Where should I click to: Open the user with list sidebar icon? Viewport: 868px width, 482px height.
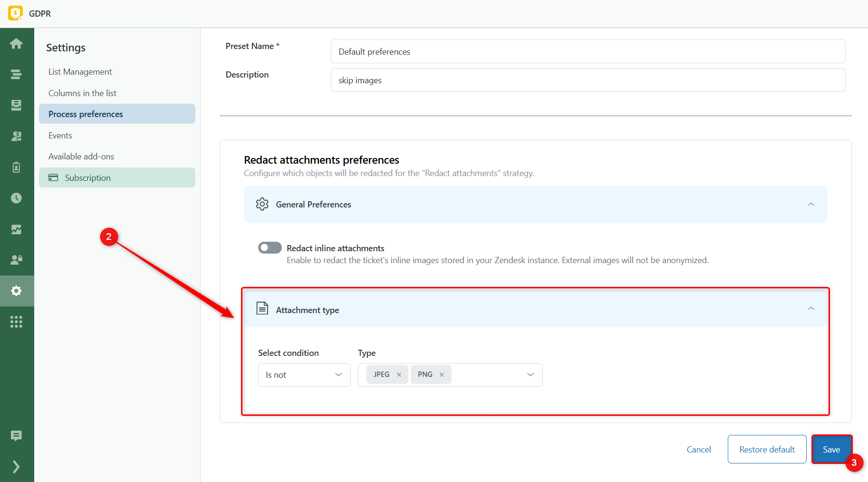[16, 136]
